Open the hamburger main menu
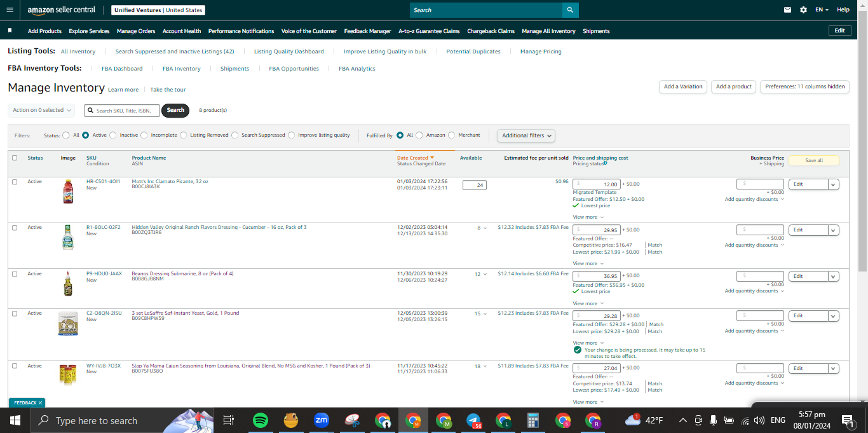This screenshot has height=433, width=868. 10,10
